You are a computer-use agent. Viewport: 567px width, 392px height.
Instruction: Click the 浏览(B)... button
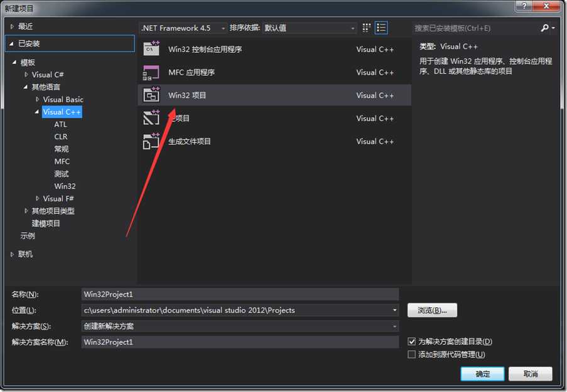[432, 310]
